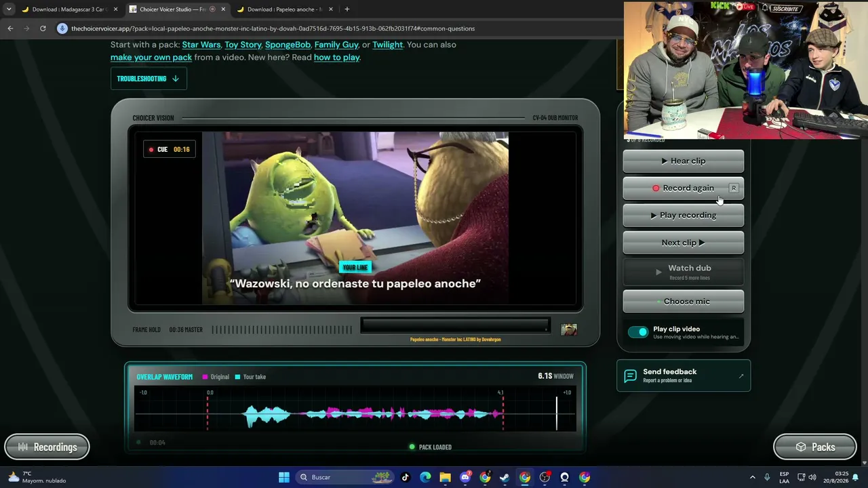Click the magenta Original legend swatch
The height and width of the screenshot is (488, 868).
[x=205, y=377]
